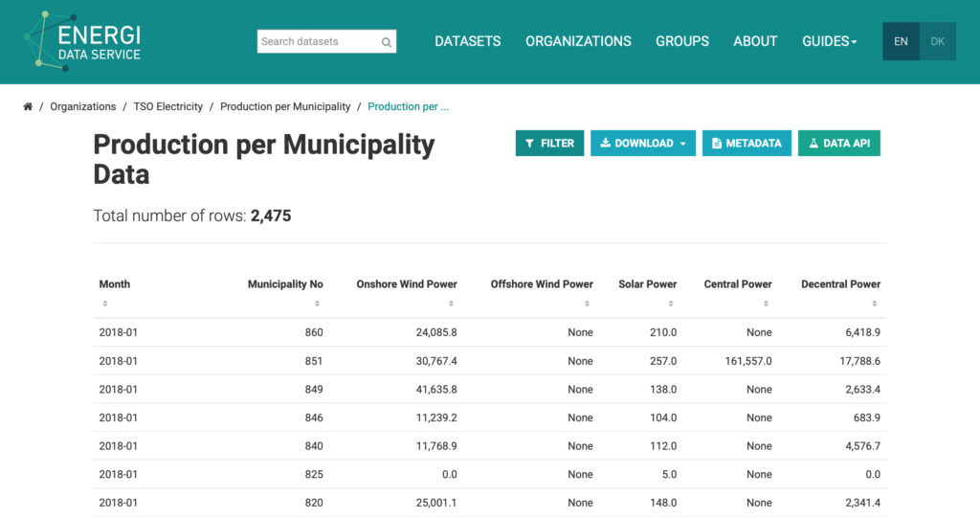
Task: Switch language to DK
Action: 937,41
